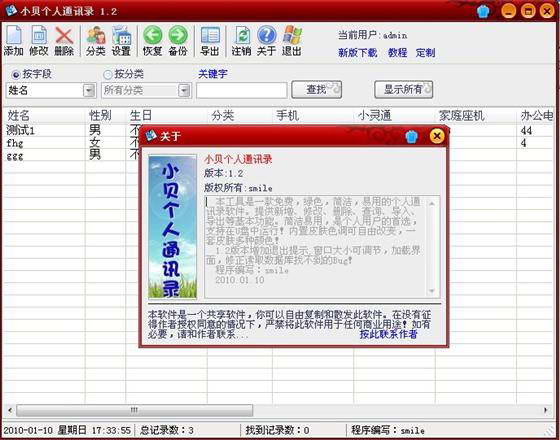Click the 添加 (Add) toolbar icon
This screenshot has height=440, width=560.
coord(14,40)
